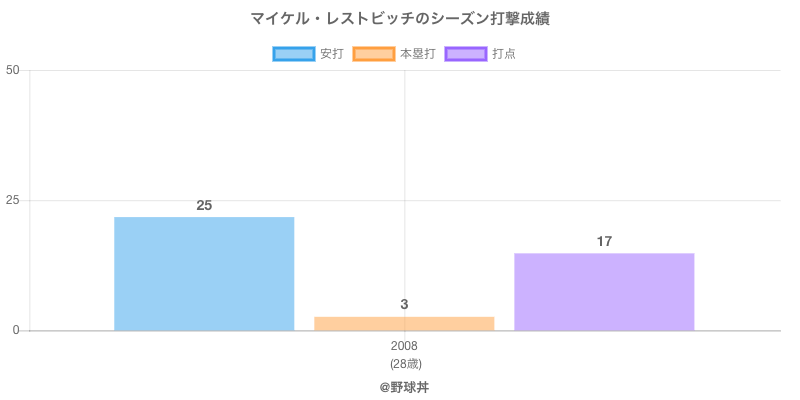Screen dimensions: 800x400
Task: Toggle the 安打 series via its legend text
Action: pos(332,54)
